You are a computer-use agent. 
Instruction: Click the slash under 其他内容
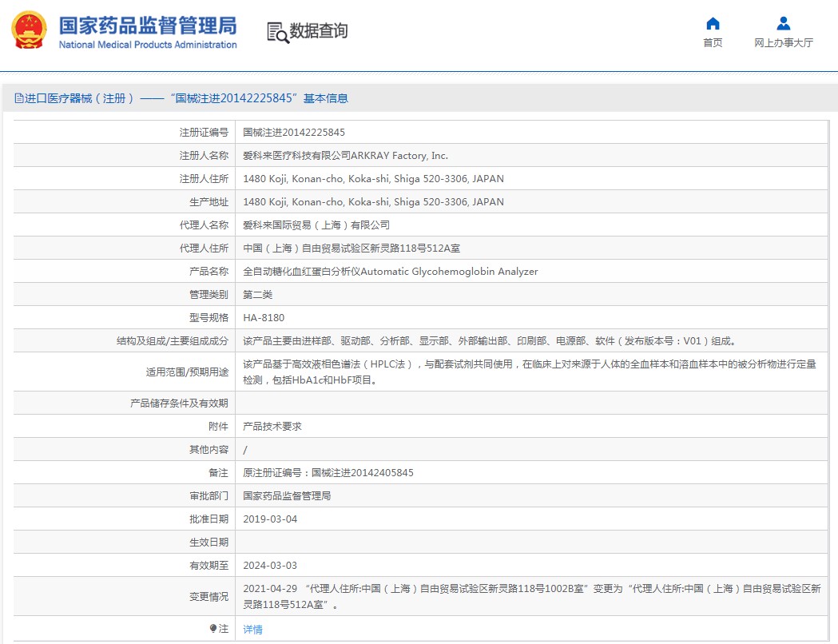[245, 450]
